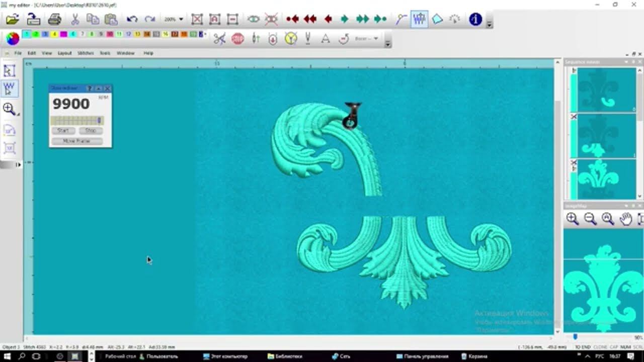Select thread color 1 swatch
The height and width of the screenshot is (362, 644).
(x=26, y=34)
